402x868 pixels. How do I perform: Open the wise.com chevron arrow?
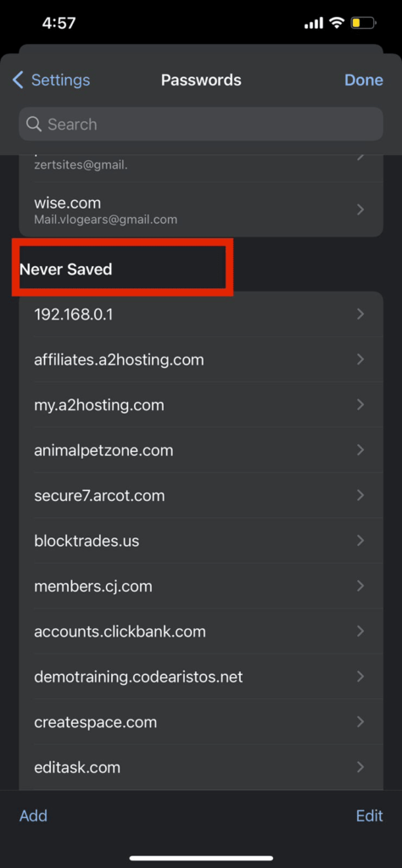click(360, 210)
